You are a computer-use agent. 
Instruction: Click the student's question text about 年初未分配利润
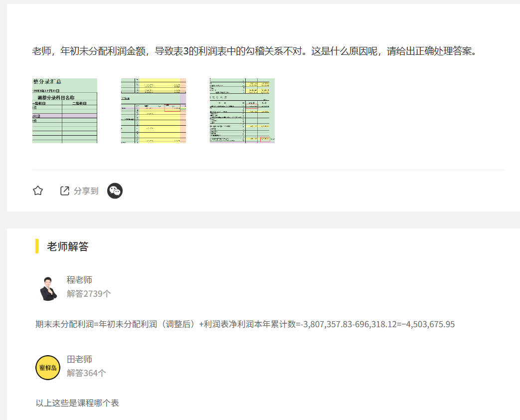[x=150, y=51]
